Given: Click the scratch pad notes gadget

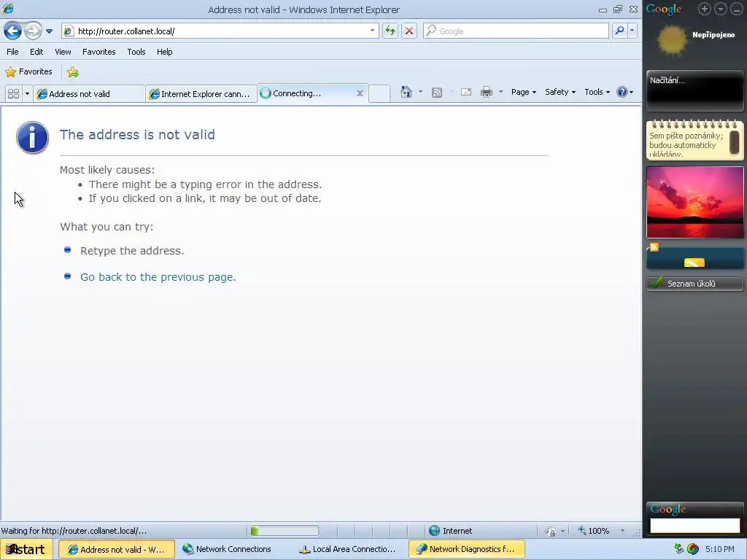Looking at the screenshot, I should click(x=694, y=139).
